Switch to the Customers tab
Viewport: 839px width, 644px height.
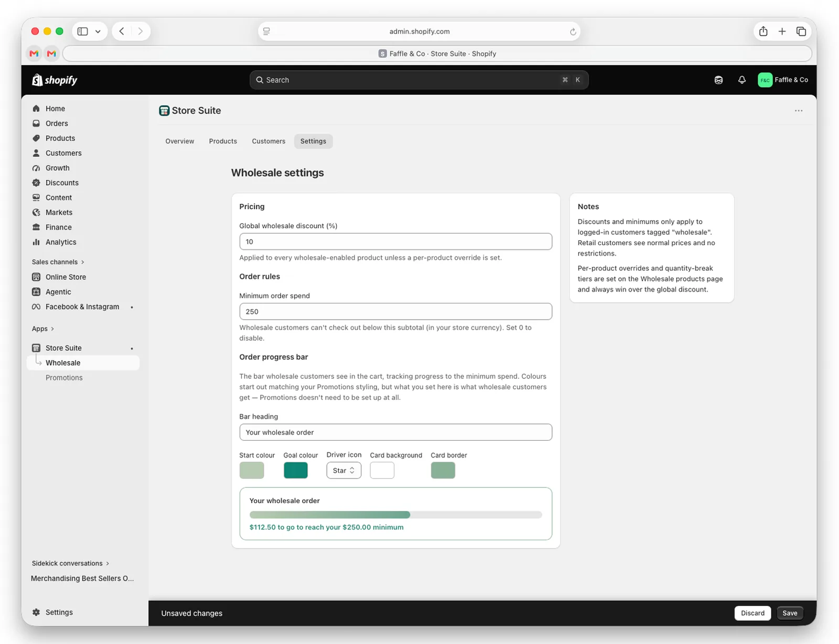coord(268,141)
